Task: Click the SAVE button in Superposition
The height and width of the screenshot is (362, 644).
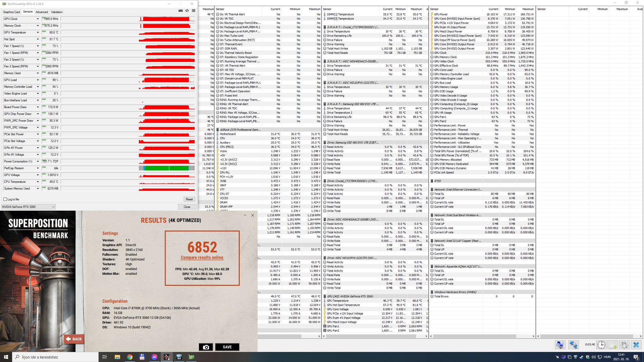Action: coord(227,347)
